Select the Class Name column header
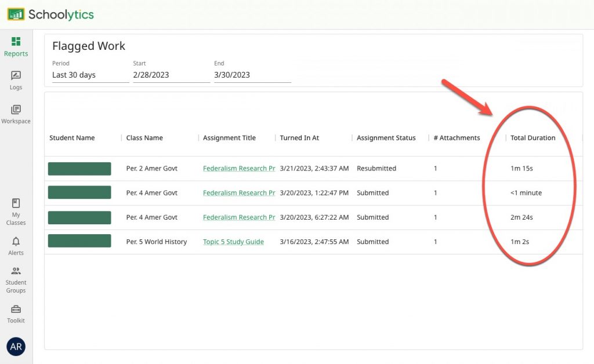The height and width of the screenshot is (364, 594). click(x=144, y=138)
